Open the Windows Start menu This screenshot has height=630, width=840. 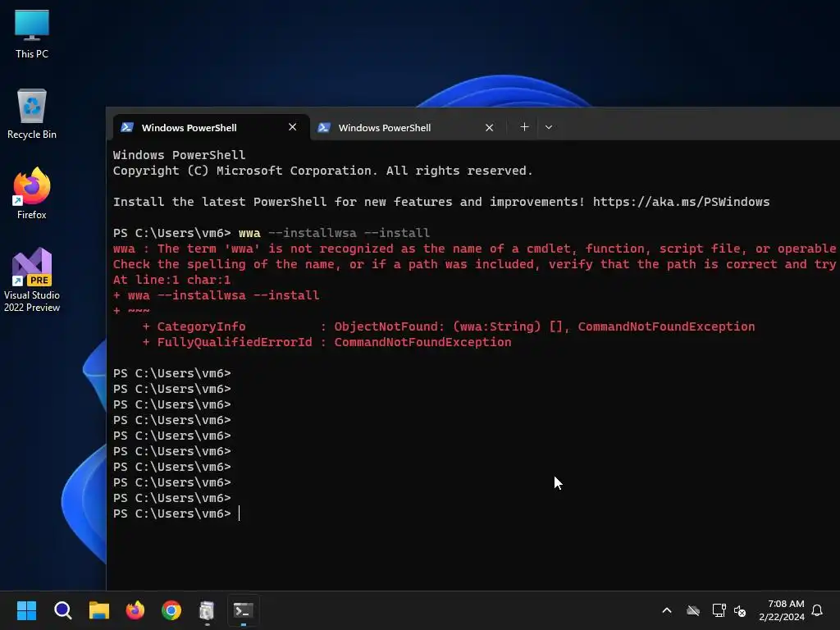[26, 610]
